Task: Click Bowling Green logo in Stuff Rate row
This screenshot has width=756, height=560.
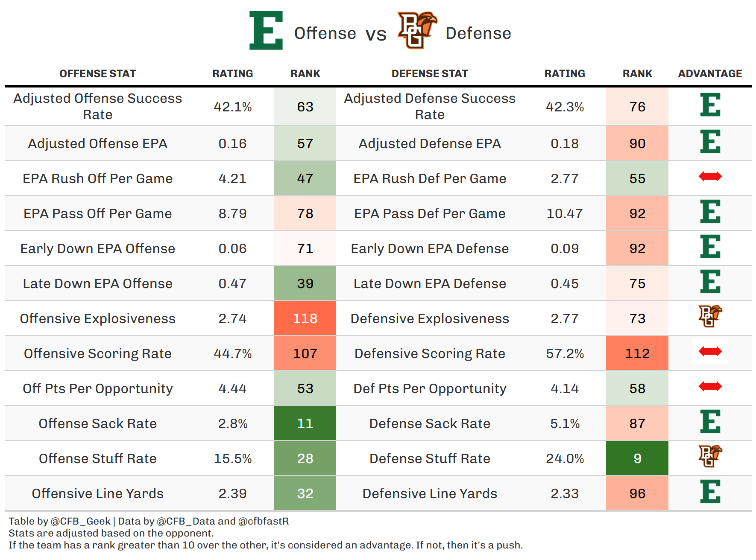Action: coord(710,456)
